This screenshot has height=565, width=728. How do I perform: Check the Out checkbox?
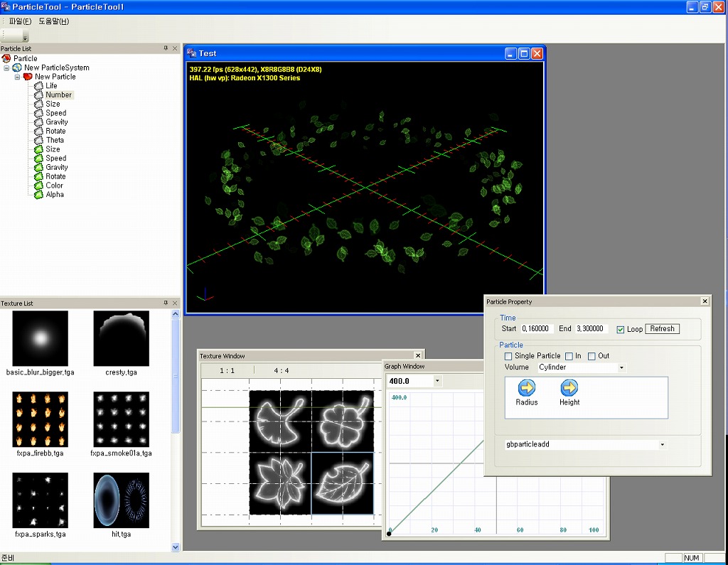pyautogui.click(x=591, y=356)
